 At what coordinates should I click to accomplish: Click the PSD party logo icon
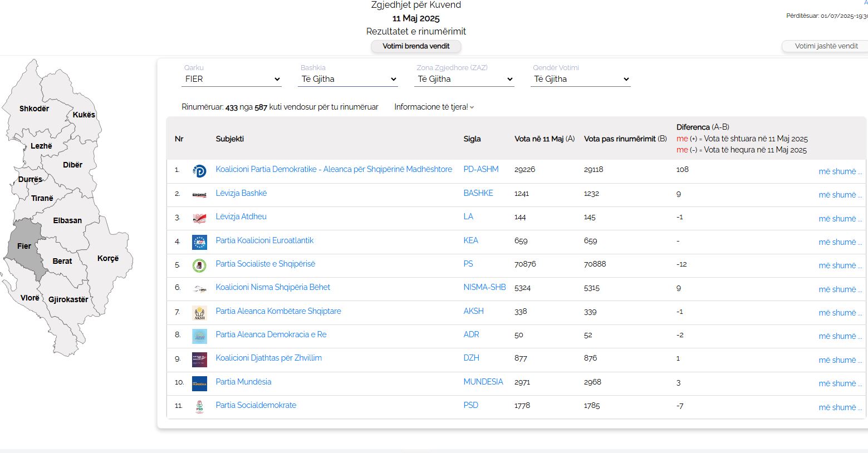click(199, 407)
